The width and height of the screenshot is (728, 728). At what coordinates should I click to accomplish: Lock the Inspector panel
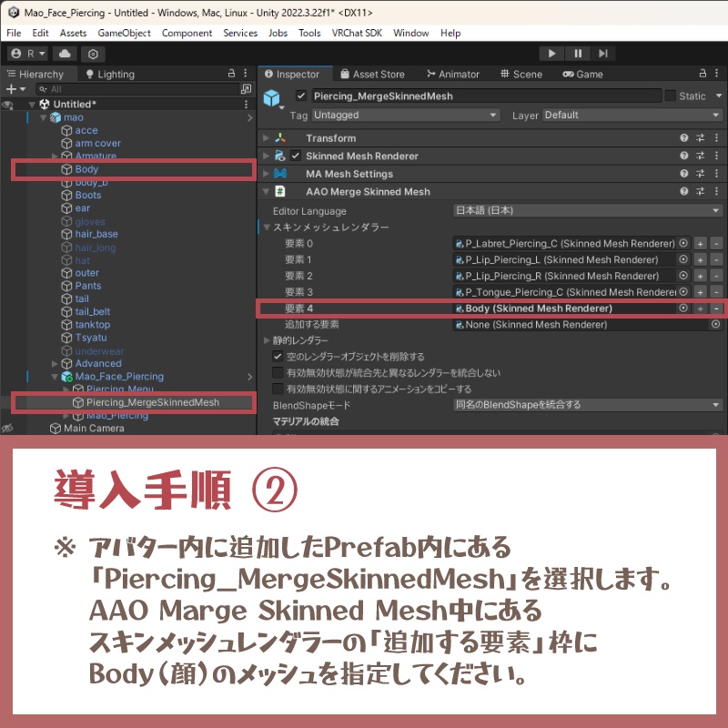point(703,74)
